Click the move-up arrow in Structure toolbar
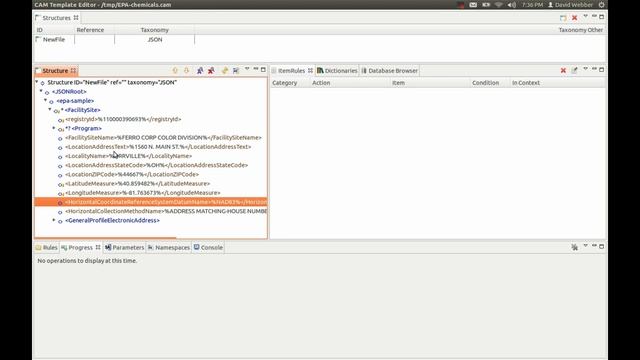The width and height of the screenshot is (640, 360). (x=175, y=71)
